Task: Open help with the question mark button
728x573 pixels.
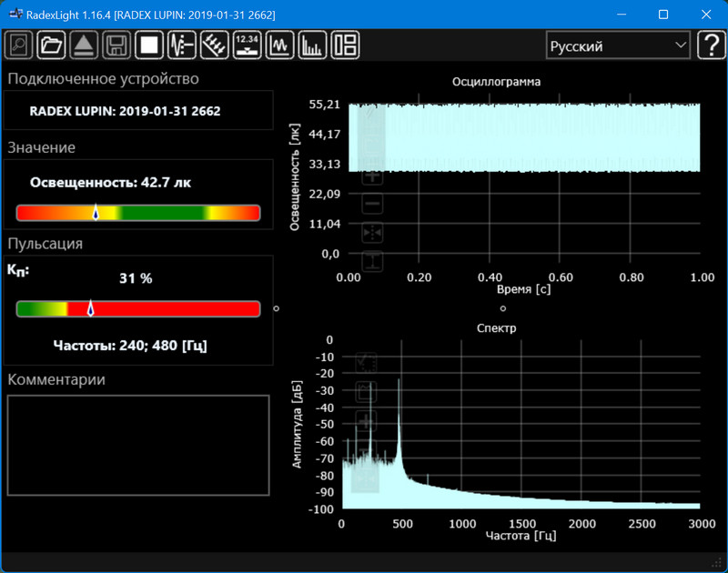Action: [710, 45]
